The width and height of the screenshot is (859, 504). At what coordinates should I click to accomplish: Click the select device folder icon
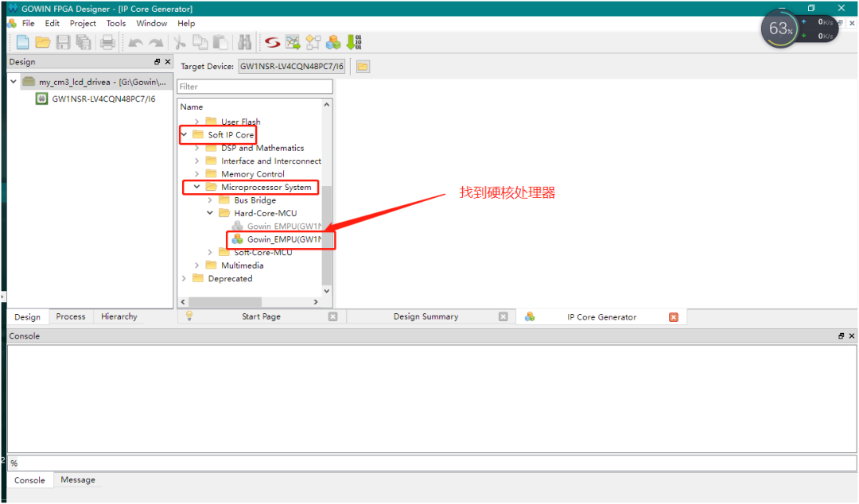pyautogui.click(x=363, y=66)
